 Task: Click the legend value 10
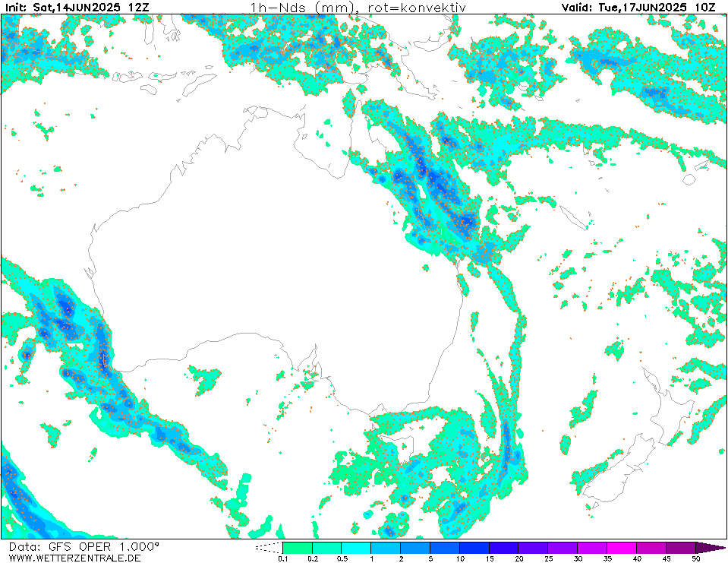(x=460, y=558)
